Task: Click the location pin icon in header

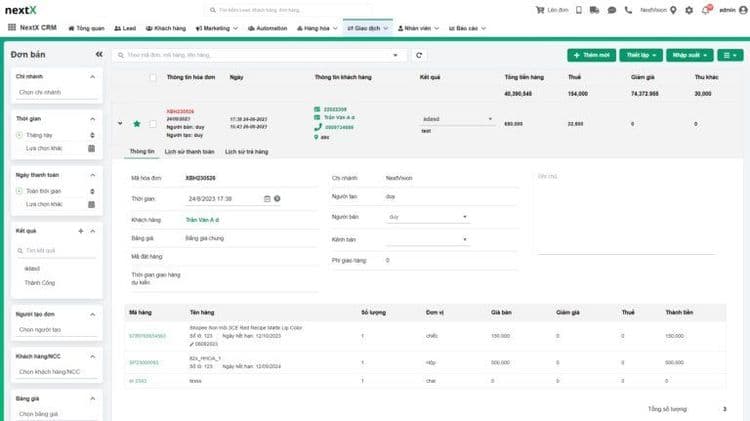Action: click(673, 10)
